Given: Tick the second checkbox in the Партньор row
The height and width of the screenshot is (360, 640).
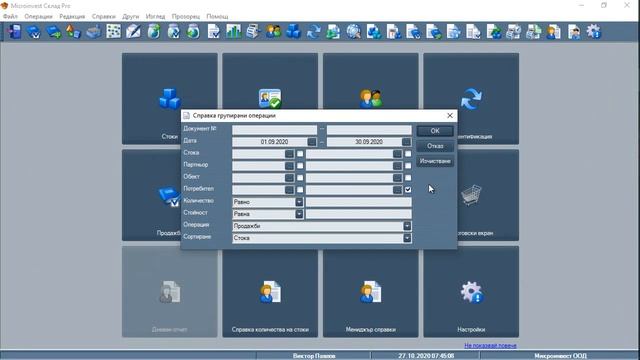Looking at the screenshot, I should 408,166.
